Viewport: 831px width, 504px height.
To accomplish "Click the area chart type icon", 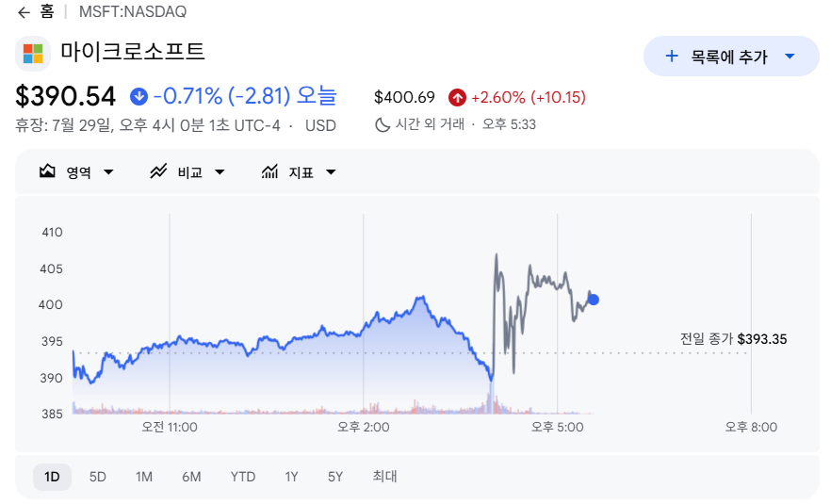I will tap(47, 171).
